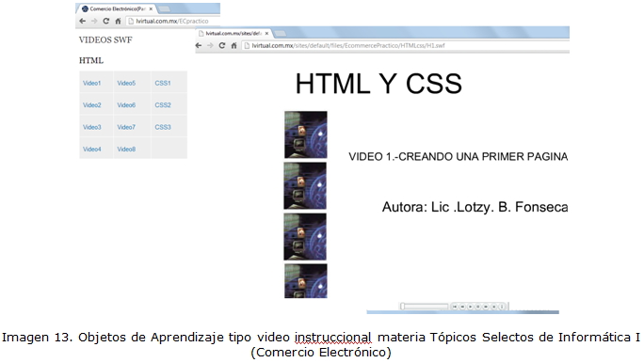
Task: Open home page in the ECpractico window
Action: (118, 21)
